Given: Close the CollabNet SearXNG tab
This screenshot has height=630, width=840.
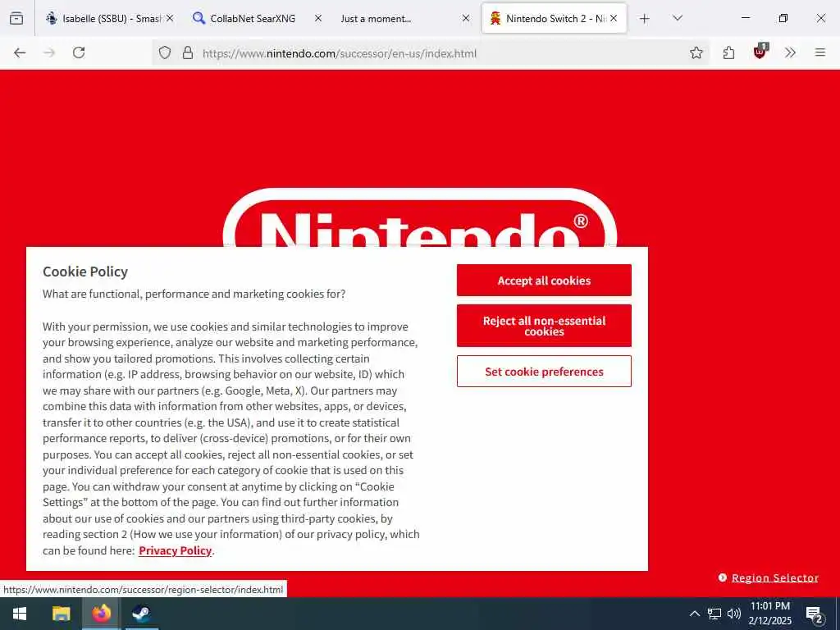Looking at the screenshot, I should [317, 18].
